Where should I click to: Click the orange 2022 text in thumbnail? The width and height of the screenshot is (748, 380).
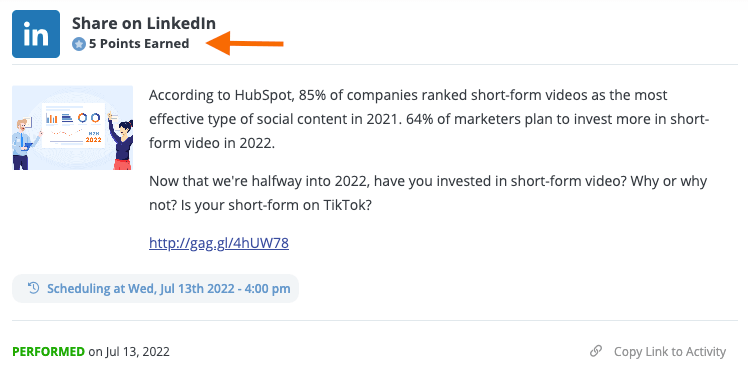[94, 140]
